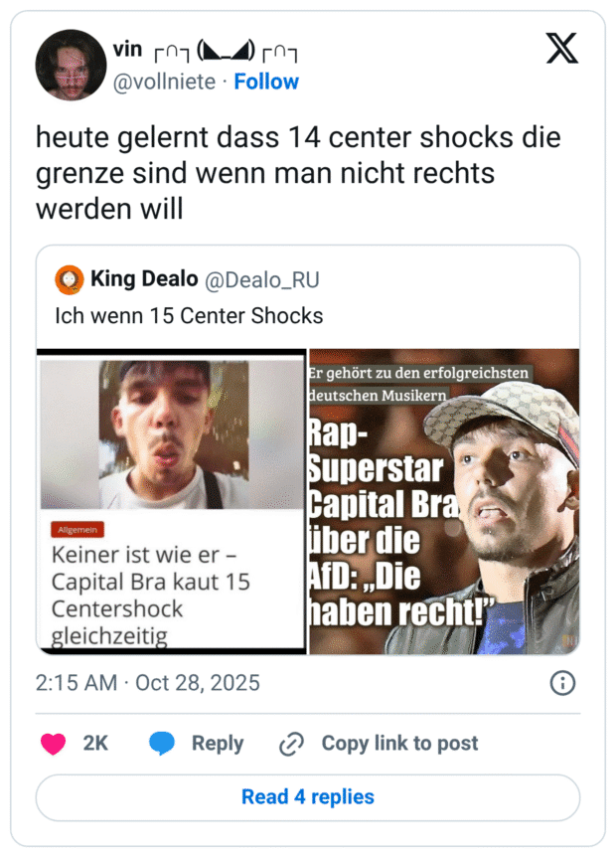Viewport: 616px width, 857px height.
Task: Open the info circle icon near timestamp
Action: [564, 683]
